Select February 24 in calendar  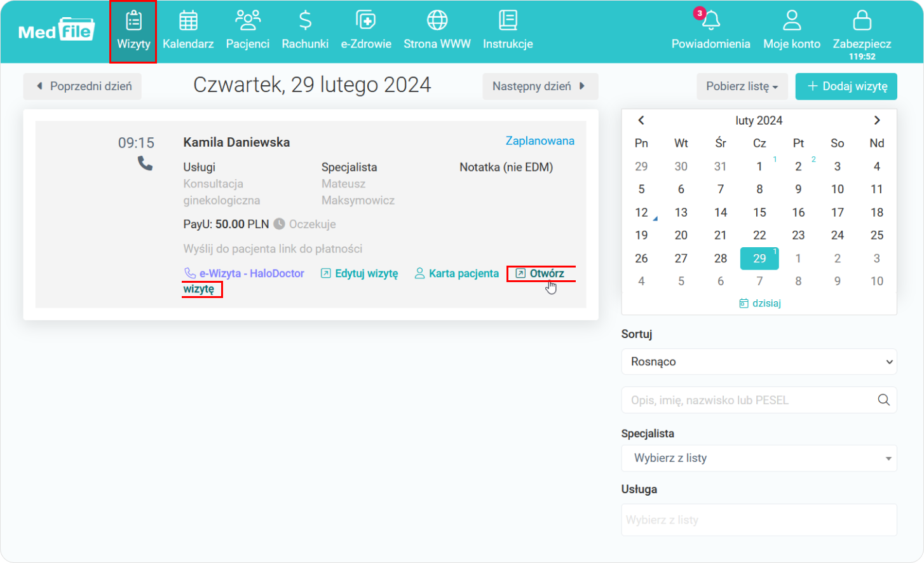(x=838, y=235)
